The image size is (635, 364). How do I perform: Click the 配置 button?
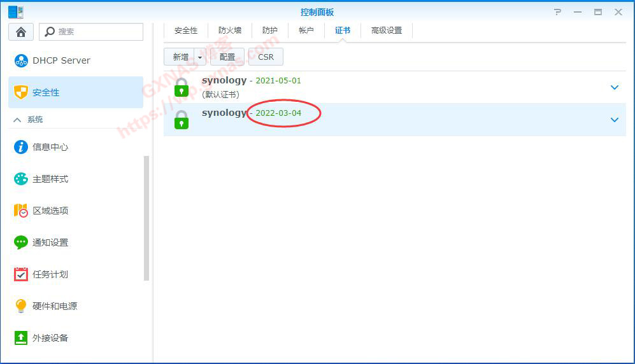pos(227,57)
